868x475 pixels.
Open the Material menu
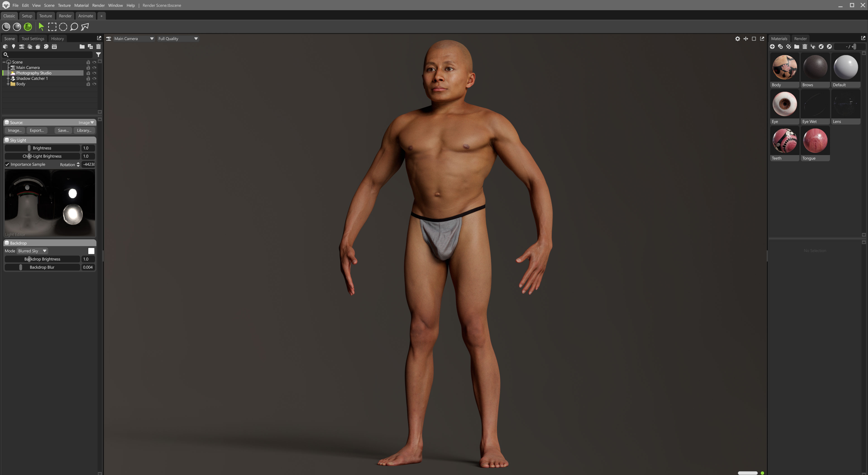[81, 5]
